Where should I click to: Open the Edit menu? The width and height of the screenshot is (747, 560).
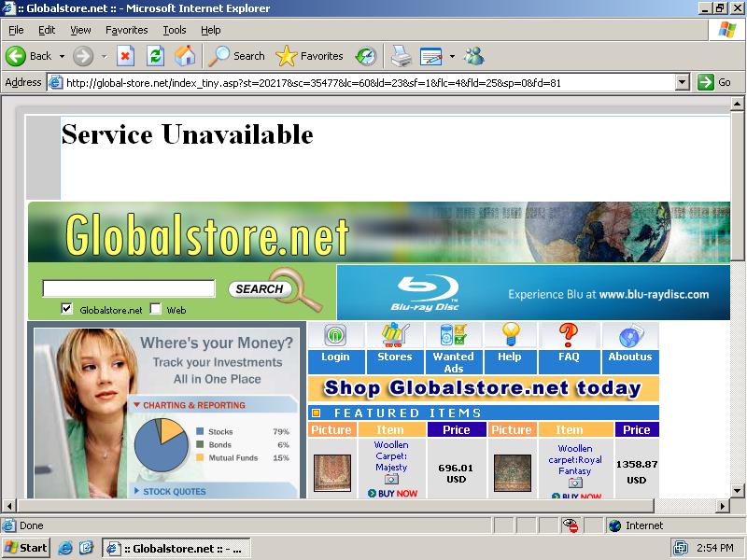(x=47, y=30)
